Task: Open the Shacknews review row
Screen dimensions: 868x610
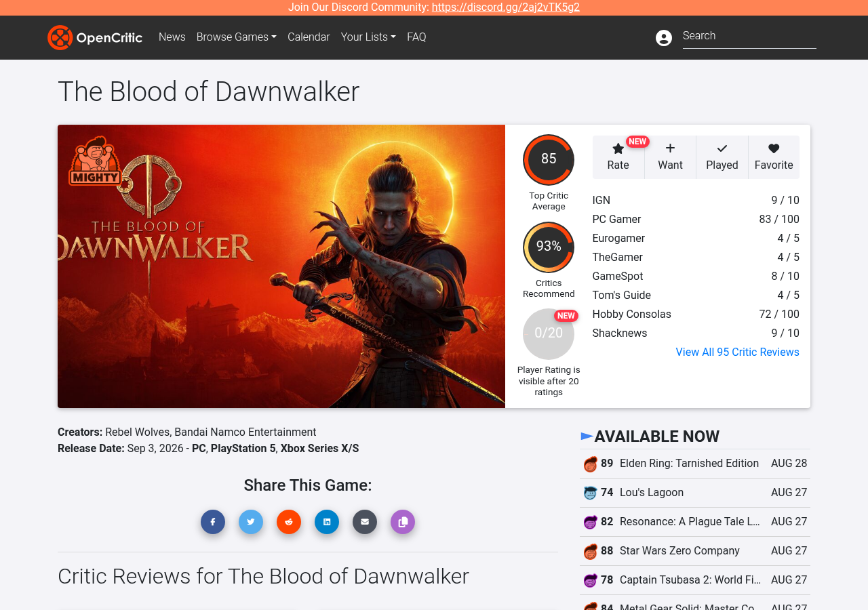Action: coord(696,333)
